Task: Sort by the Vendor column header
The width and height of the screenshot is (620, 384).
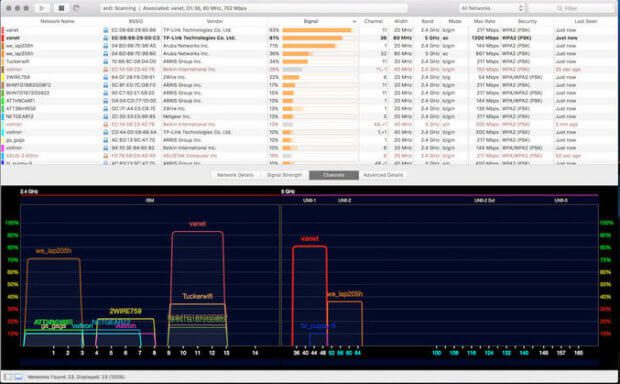Action: pos(215,21)
